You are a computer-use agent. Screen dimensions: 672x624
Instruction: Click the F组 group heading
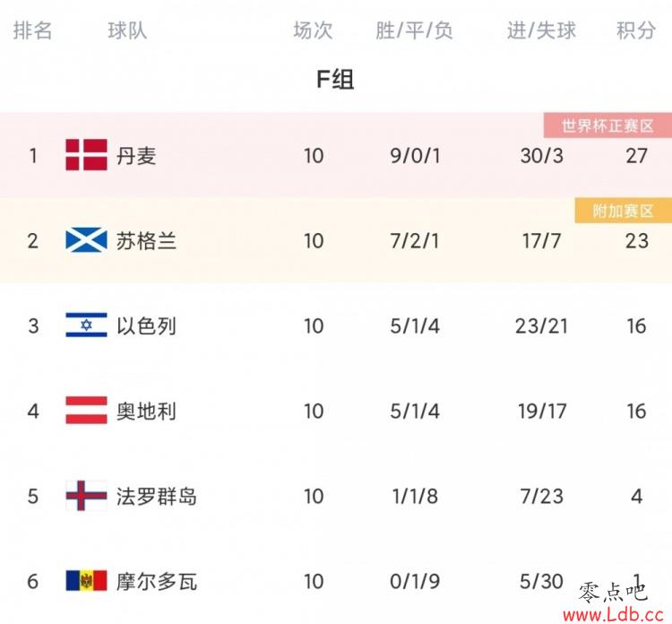(x=335, y=79)
